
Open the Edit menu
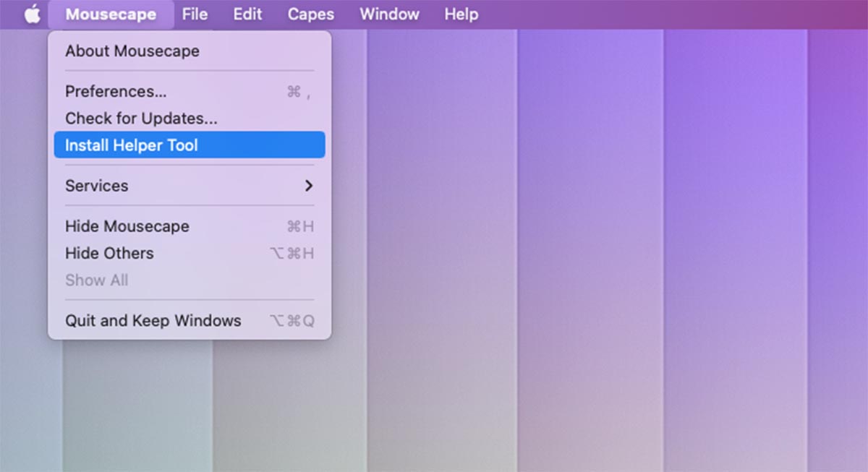(x=247, y=14)
